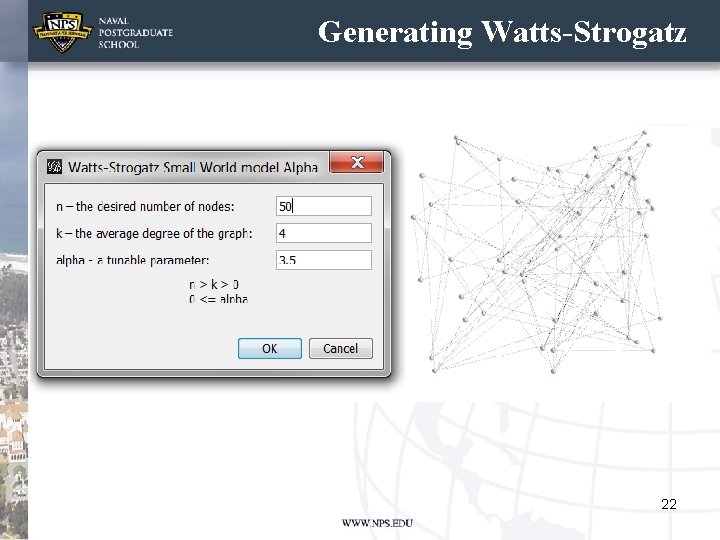Click the '0 <= alpha' constraint text
This screenshot has height=540, width=720.
tap(219, 299)
